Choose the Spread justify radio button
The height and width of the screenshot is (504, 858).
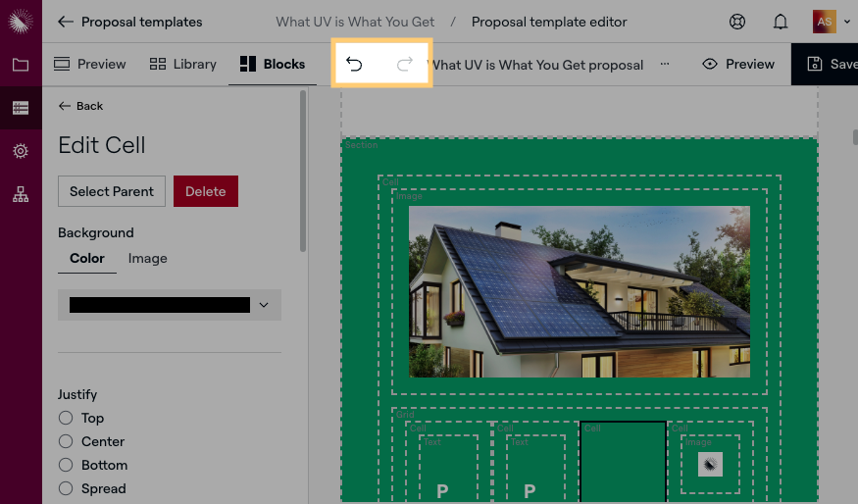[x=66, y=488]
